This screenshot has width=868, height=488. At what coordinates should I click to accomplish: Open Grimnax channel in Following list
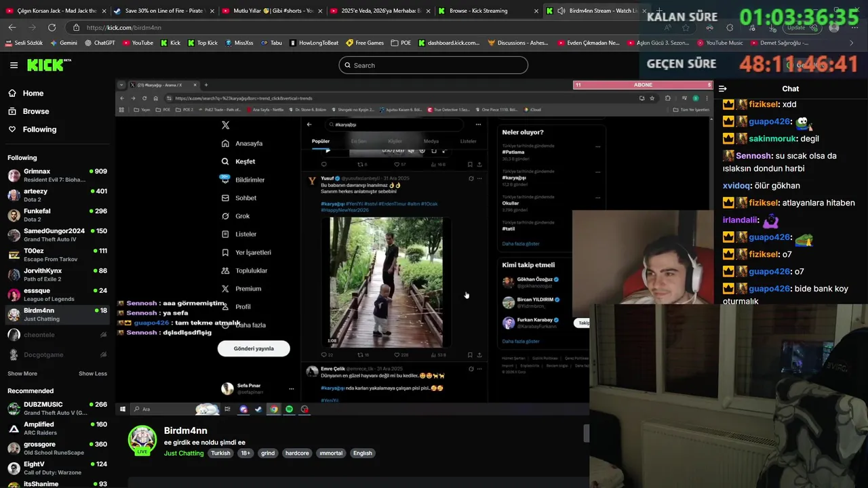[x=57, y=176]
